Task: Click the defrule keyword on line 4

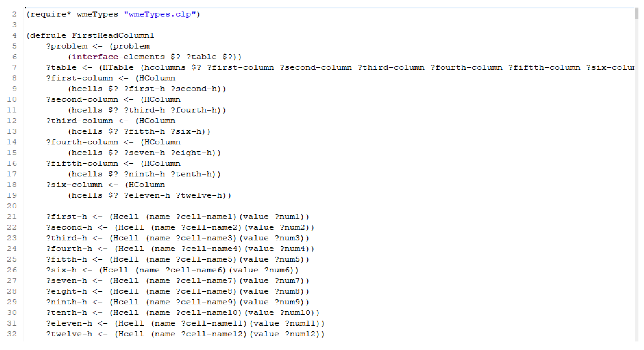Action: pyautogui.click(x=48, y=35)
